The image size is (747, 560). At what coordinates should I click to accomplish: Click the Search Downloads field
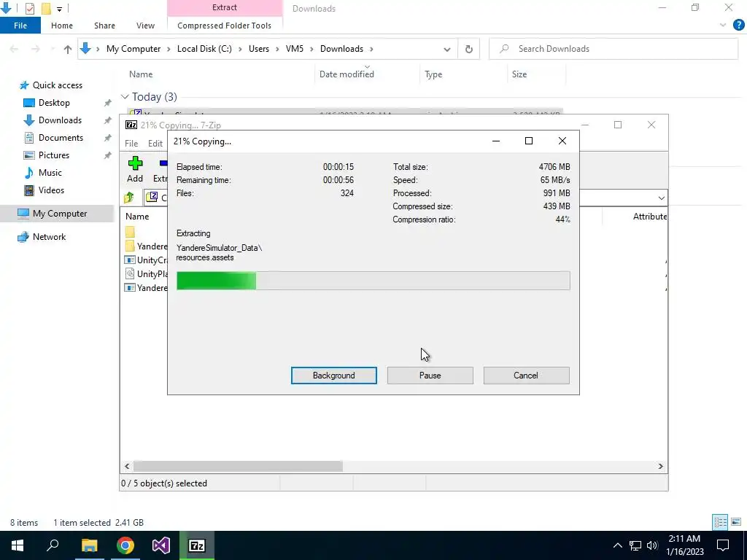pos(613,49)
